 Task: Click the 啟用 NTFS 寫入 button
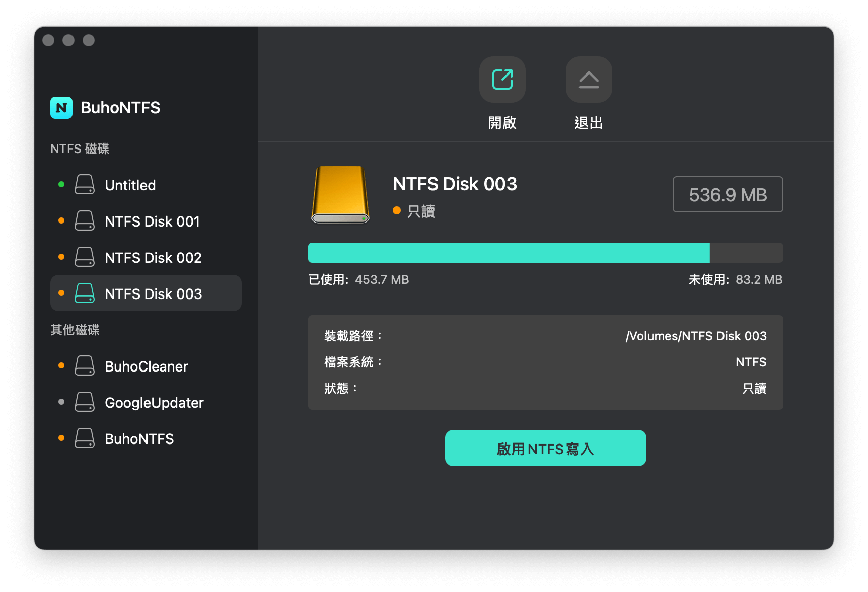pyautogui.click(x=545, y=448)
